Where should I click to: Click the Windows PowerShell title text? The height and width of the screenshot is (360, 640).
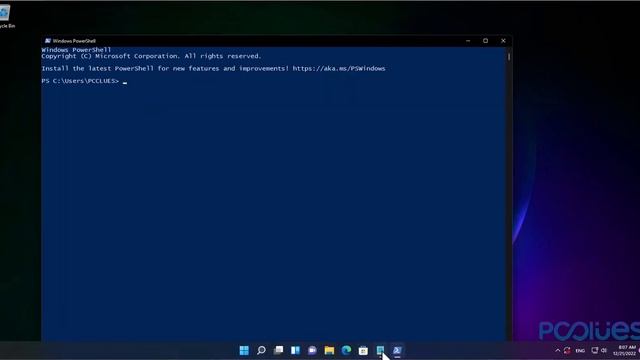74,41
